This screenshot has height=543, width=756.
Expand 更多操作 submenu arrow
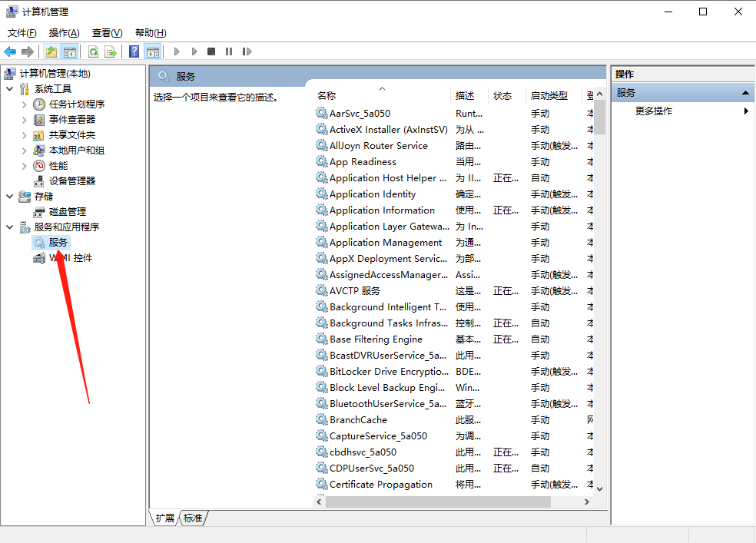click(x=744, y=110)
